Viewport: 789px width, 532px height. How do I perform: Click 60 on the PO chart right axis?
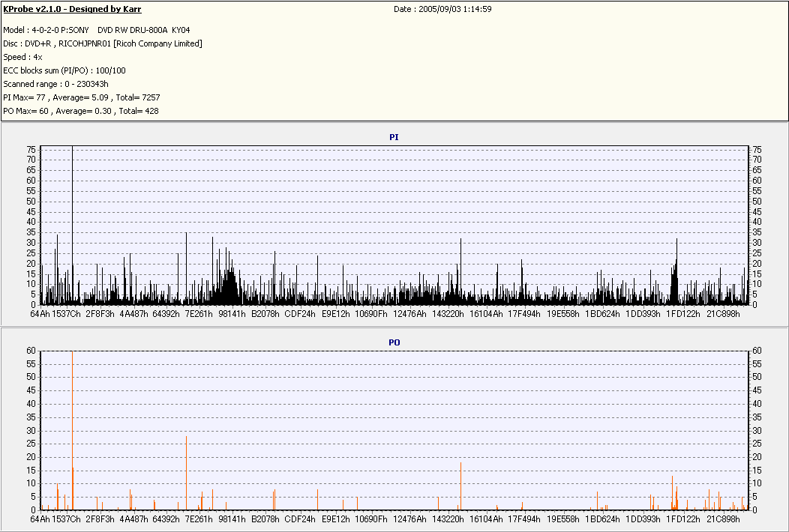pyautogui.click(x=757, y=351)
